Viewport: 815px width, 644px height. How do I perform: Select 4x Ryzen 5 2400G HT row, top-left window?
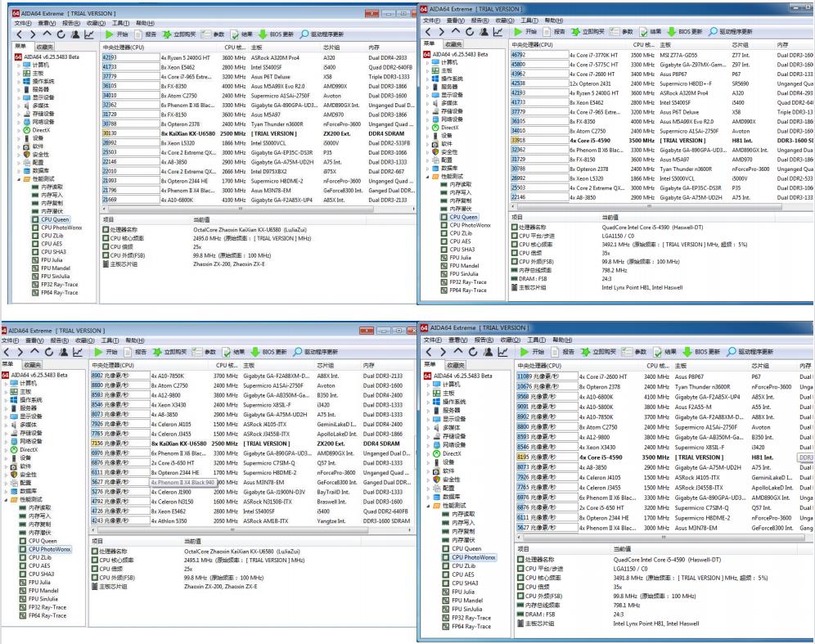258,58
